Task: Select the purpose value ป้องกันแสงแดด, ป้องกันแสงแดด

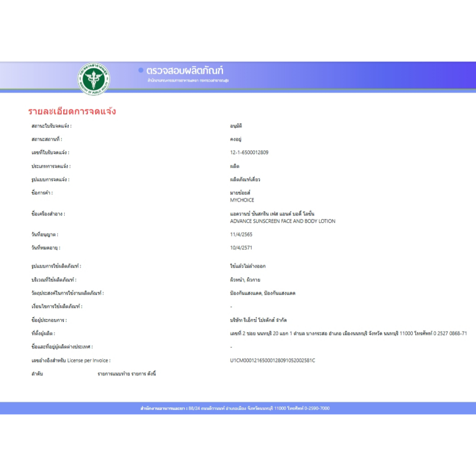Action: (x=263, y=293)
